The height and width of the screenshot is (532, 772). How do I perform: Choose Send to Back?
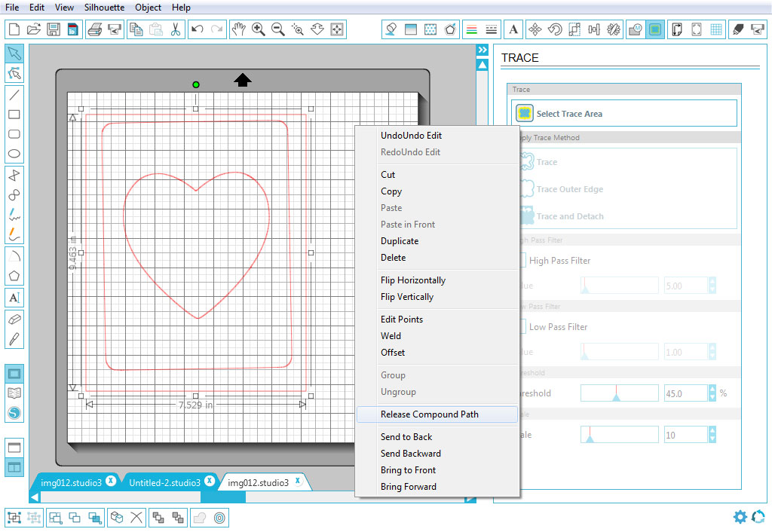tap(437, 436)
